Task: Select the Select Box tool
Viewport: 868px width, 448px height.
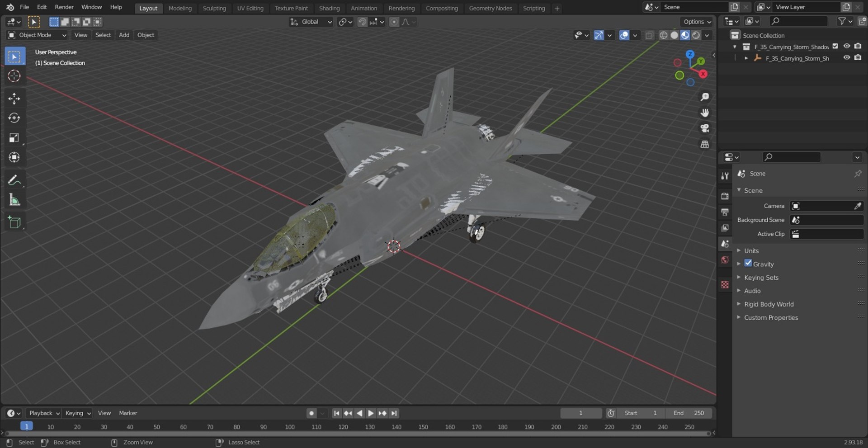Action: (x=14, y=57)
